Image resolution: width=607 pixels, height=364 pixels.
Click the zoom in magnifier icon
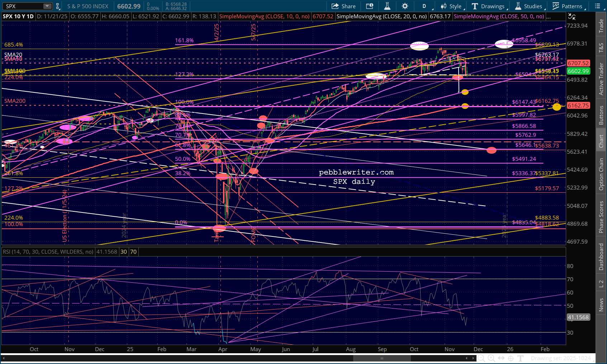pyautogui.click(x=491, y=358)
